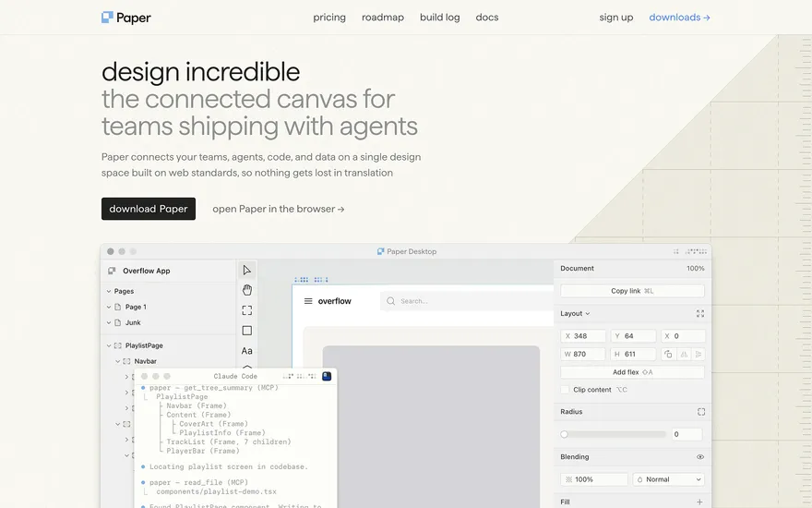
Task: Collapse the PlaylistPage layer chevron
Action: click(x=109, y=345)
